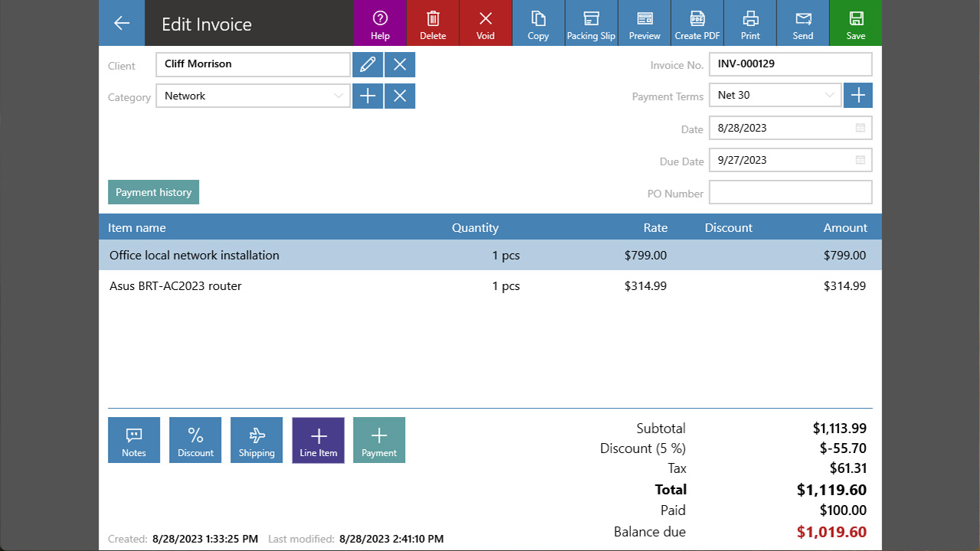Click the Subtotal value $1,113.99
The image size is (980, 551).
pos(840,429)
